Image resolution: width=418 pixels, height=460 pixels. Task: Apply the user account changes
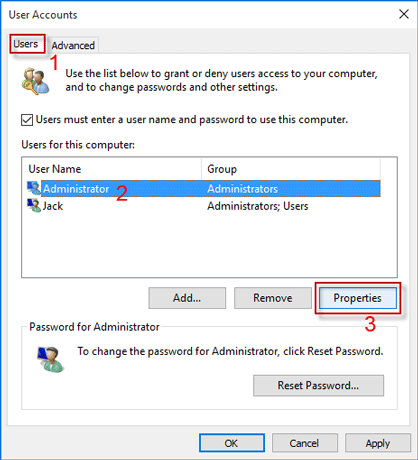(378, 443)
